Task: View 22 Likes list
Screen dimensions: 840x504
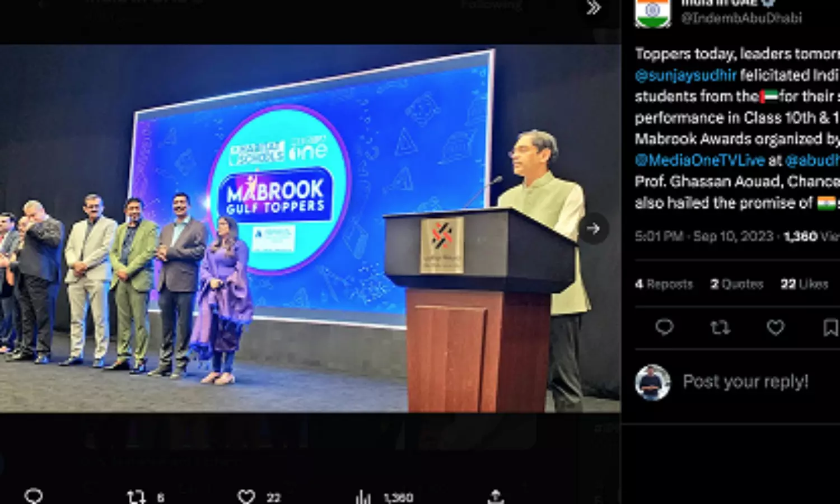Action: click(804, 284)
